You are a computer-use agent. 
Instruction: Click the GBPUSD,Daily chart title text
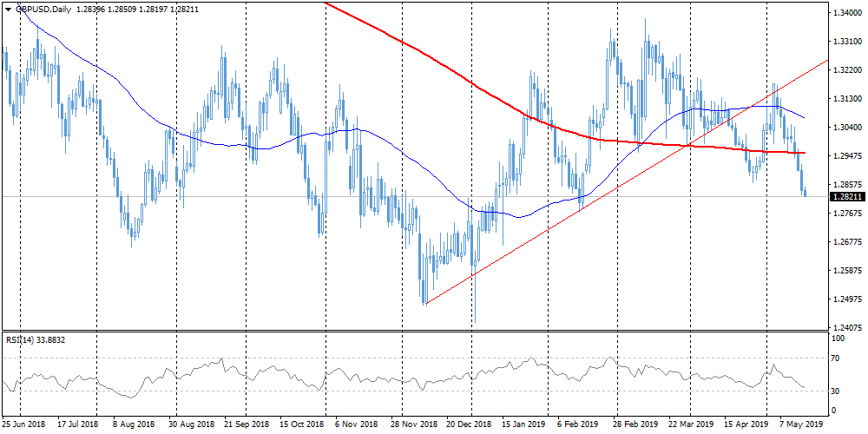coord(43,10)
